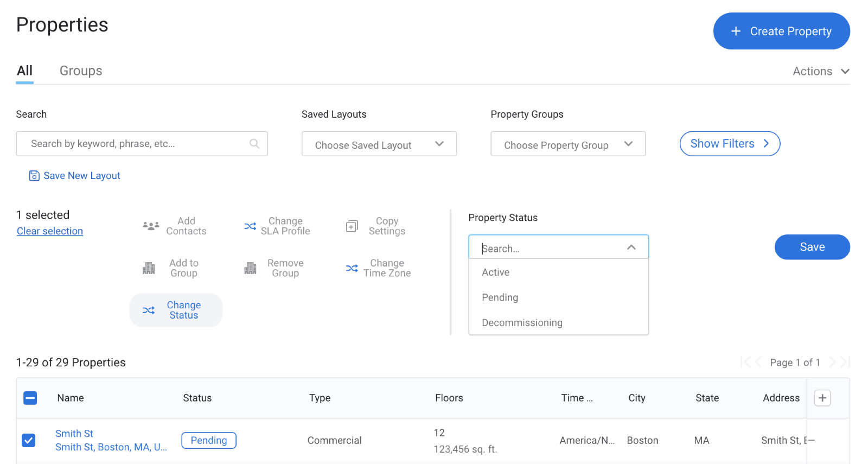Click the Copy Settings icon
The height and width of the screenshot is (464, 868).
(352, 226)
